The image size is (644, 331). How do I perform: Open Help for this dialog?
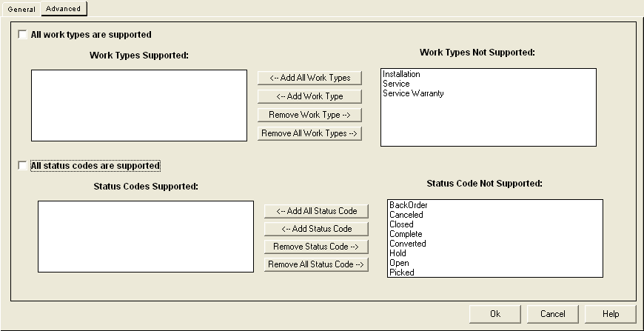[611, 314]
